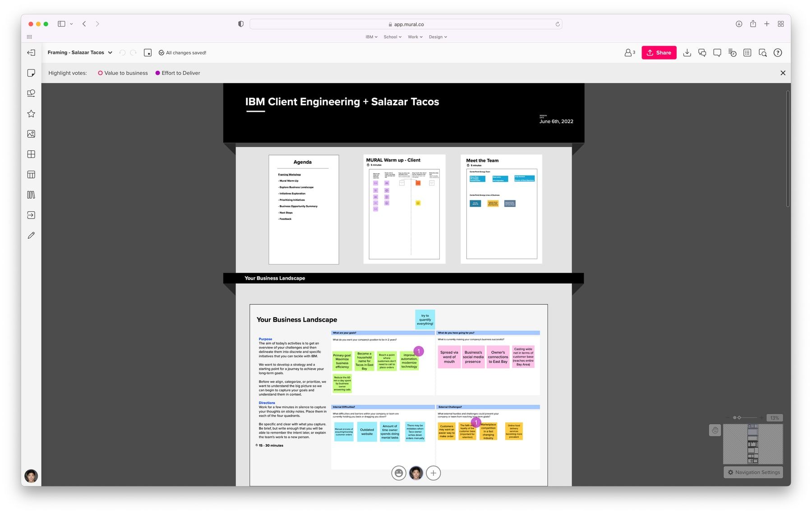Click the zoom in plus sign
This screenshot has height=514, width=812.
click(762, 418)
